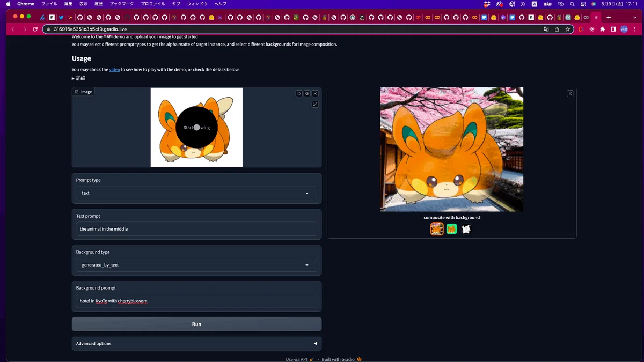Click the date and time 6月9日(金) 17:11

[x=620, y=4]
